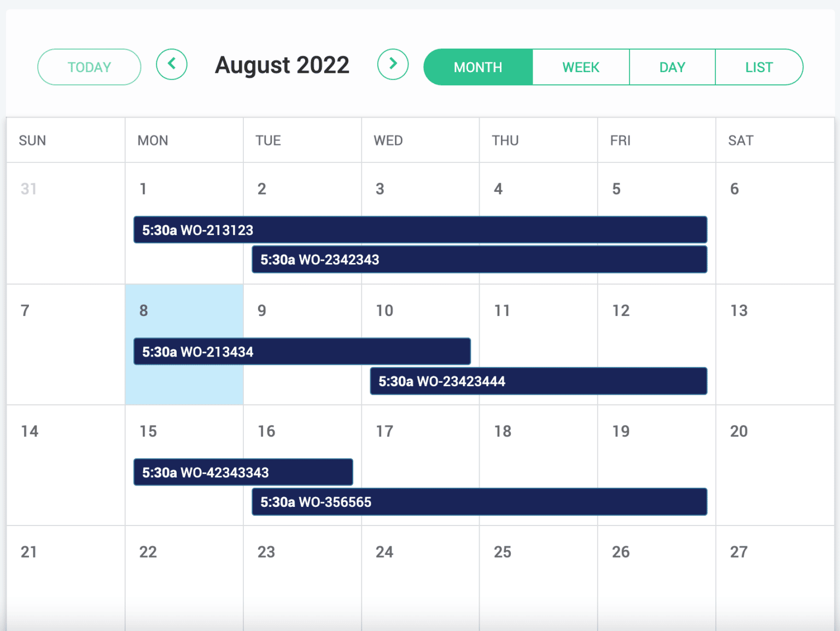The width and height of the screenshot is (840, 631).
Task: Go to previous month with left chevron
Action: [172, 65]
